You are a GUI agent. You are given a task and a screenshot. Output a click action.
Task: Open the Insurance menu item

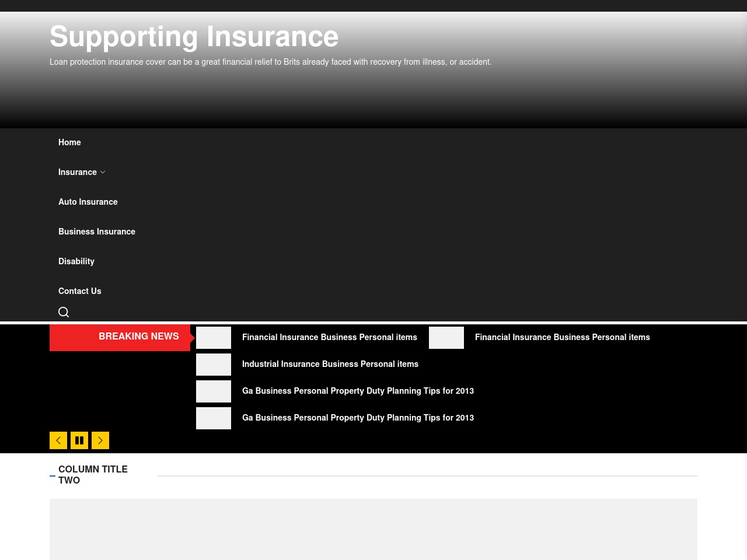(78, 172)
